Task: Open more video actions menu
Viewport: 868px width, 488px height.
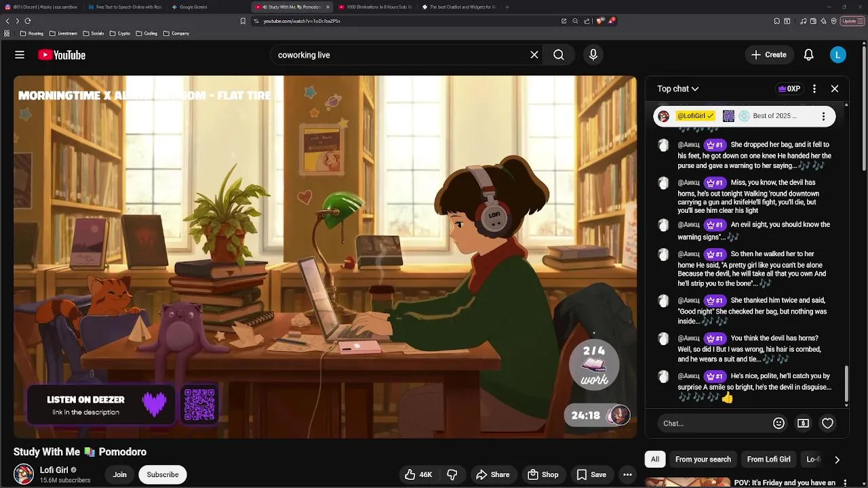Action: [628, 474]
